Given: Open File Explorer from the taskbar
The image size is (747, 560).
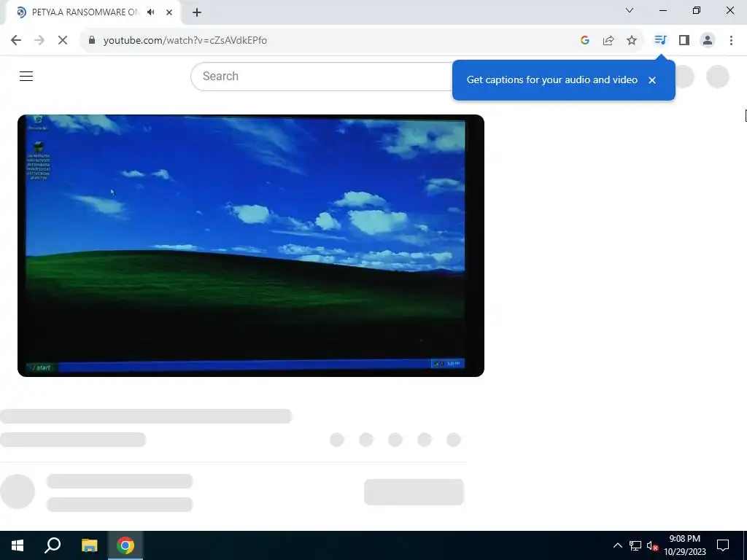Looking at the screenshot, I should coord(89,545).
